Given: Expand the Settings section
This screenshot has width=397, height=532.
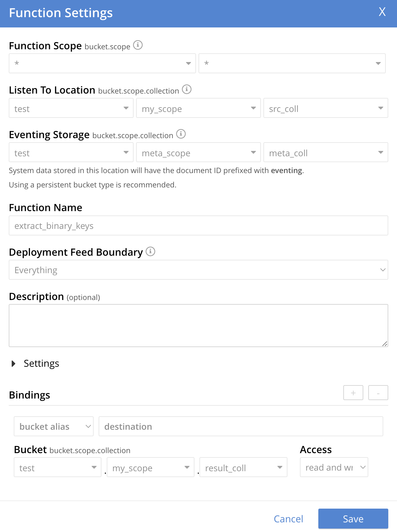Looking at the screenshot, I should point(35,364).
